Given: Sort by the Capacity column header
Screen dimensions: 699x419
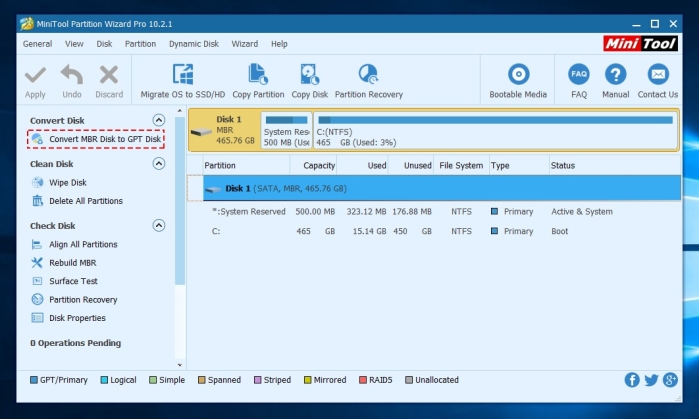Looking at the screenshot, I should (313, 165).
